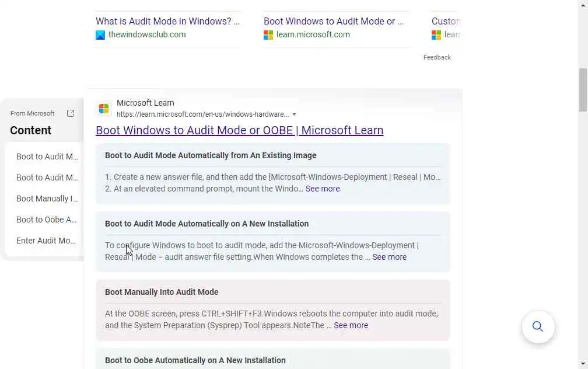
Task: Click the scrollbar down arrow
Action: pos(583,364)
